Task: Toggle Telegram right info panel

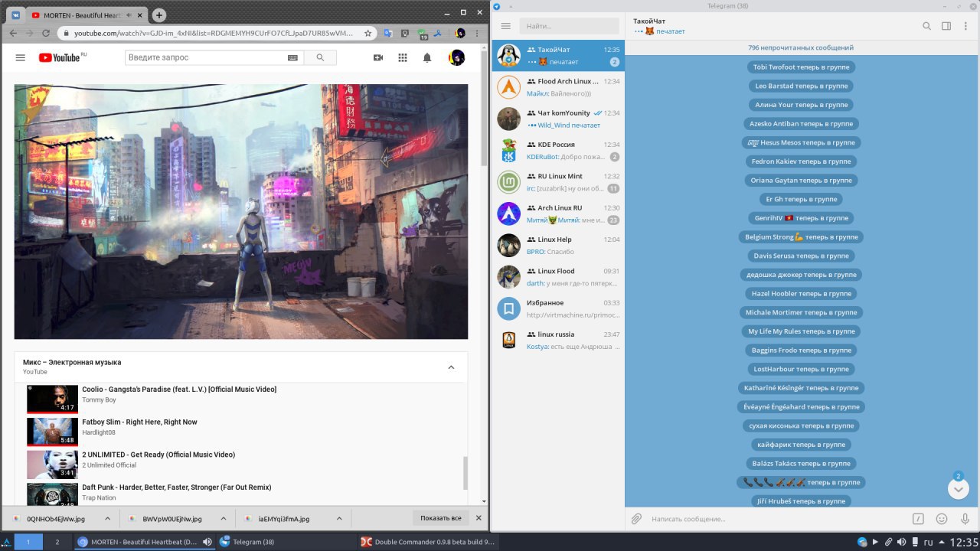Action: (946, 26)
